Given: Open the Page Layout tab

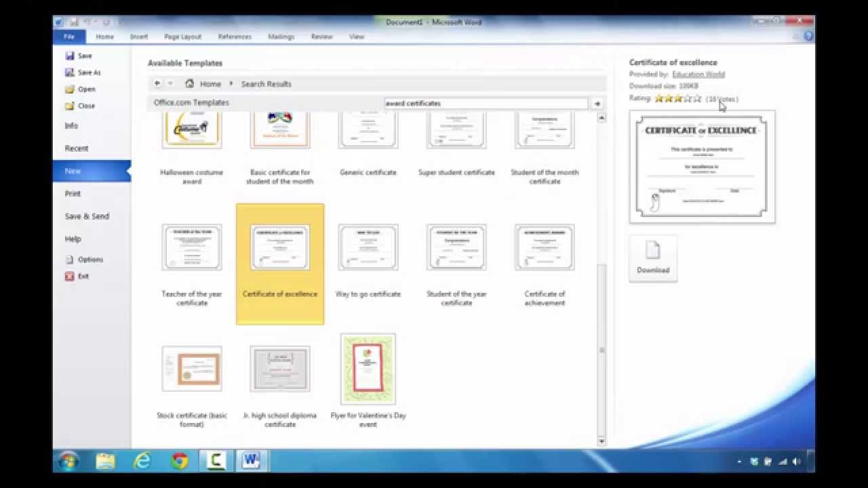Looking at the screenshot, I should 182,37.
